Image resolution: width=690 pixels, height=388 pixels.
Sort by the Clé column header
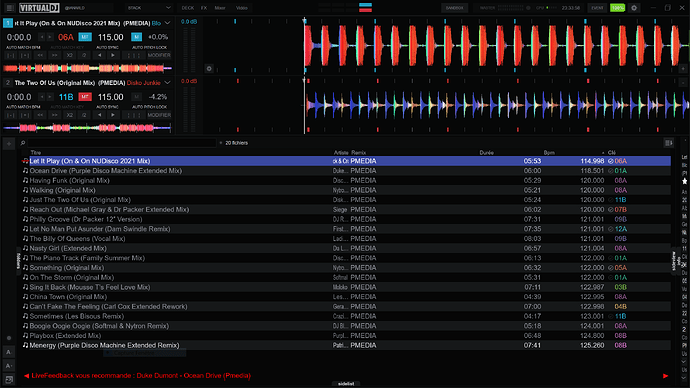click(x=612, y=153)
